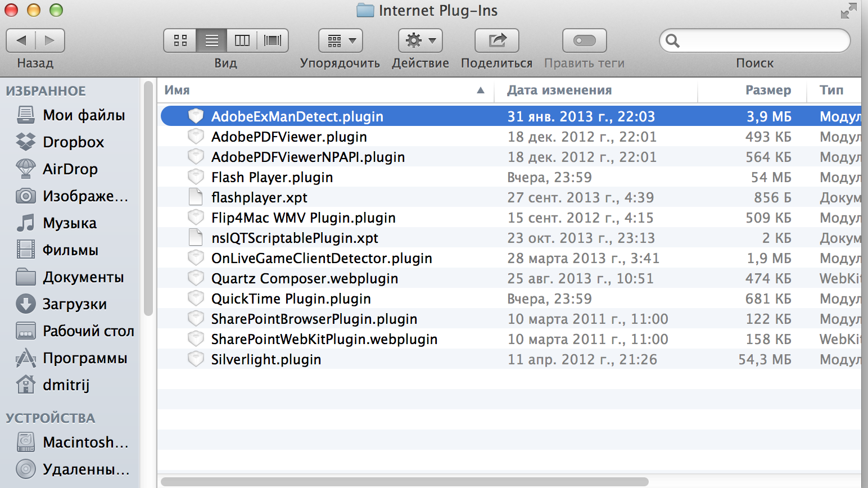Click the 28 марта 2013 г., 3:41 date
Image resolution: width=868 pixels, height=488 pixels.
pyautogui.click(x=584, y=259)
